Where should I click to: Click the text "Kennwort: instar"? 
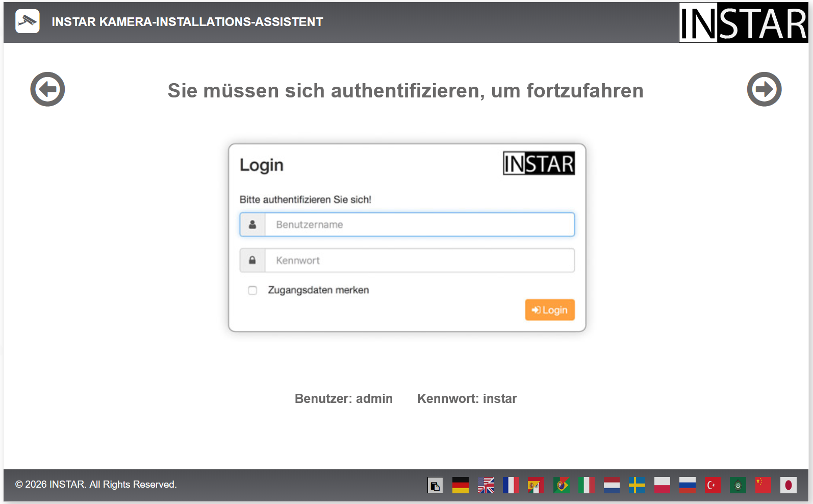pos(467,398)
